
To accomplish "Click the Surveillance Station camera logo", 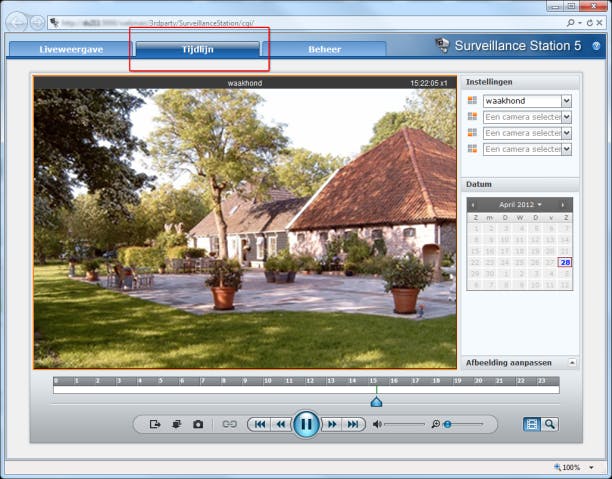I will click(x=442, y=45).
